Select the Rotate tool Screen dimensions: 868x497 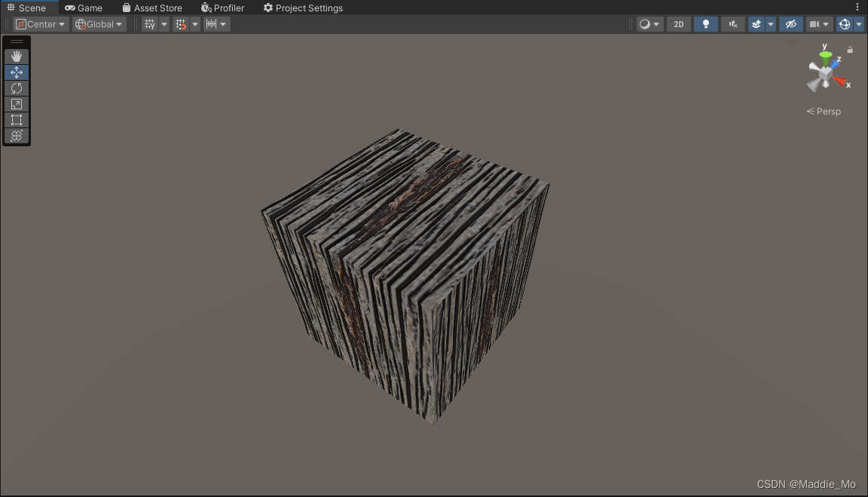pyautogui.click(x=17, y=88)
